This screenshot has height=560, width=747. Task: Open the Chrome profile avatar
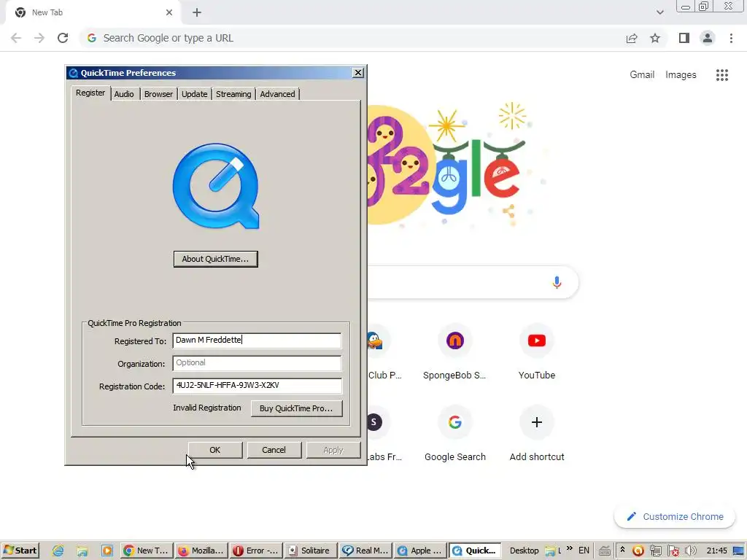(x=708, y=38)
